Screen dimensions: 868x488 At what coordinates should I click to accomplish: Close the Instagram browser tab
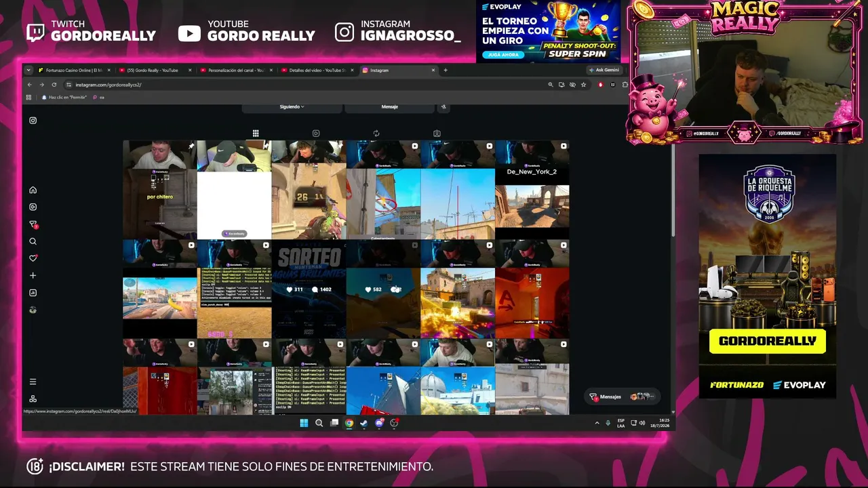tap(433, 70)
